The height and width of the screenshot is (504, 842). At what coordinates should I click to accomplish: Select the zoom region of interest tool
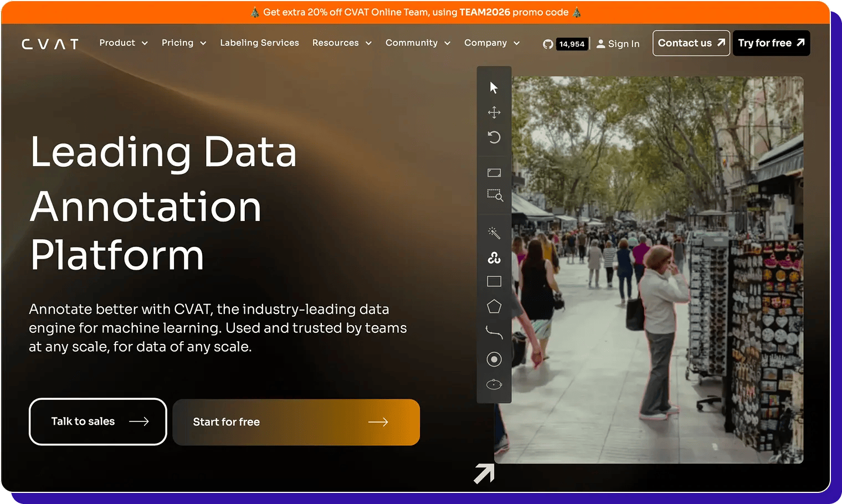(495, 195)
